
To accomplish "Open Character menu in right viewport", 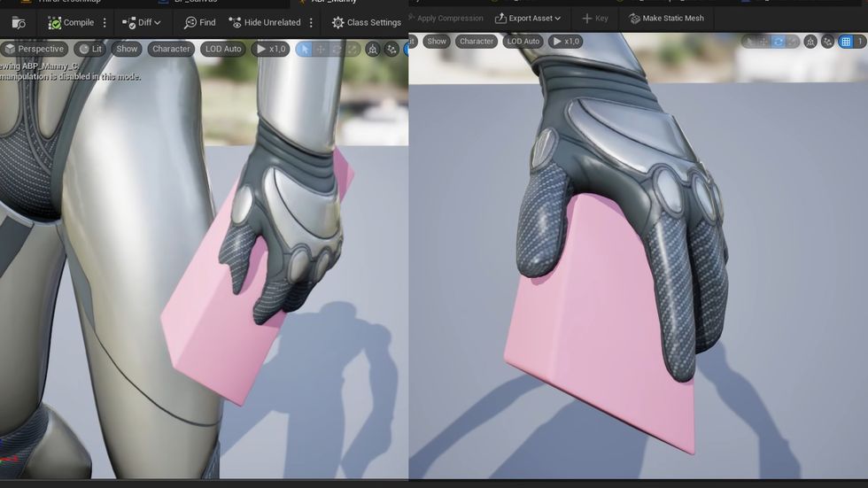I will click(477, 41).
